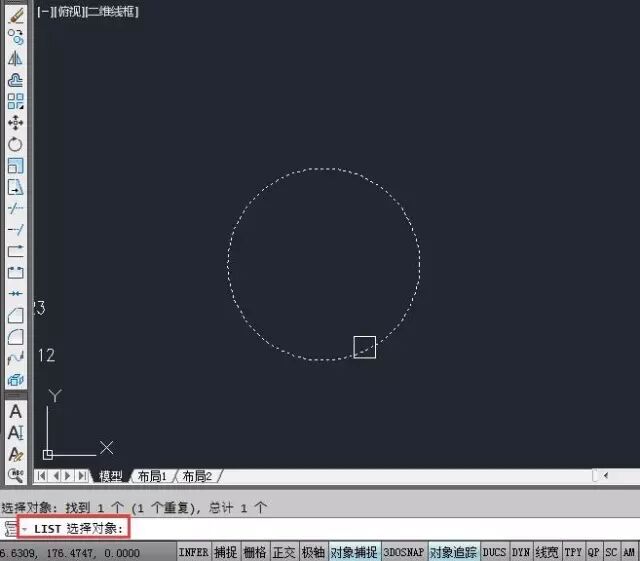This screenshot has width=640, height=561.
Task: Open the 二维线框 visual style menu
Action: click(113, 12)
